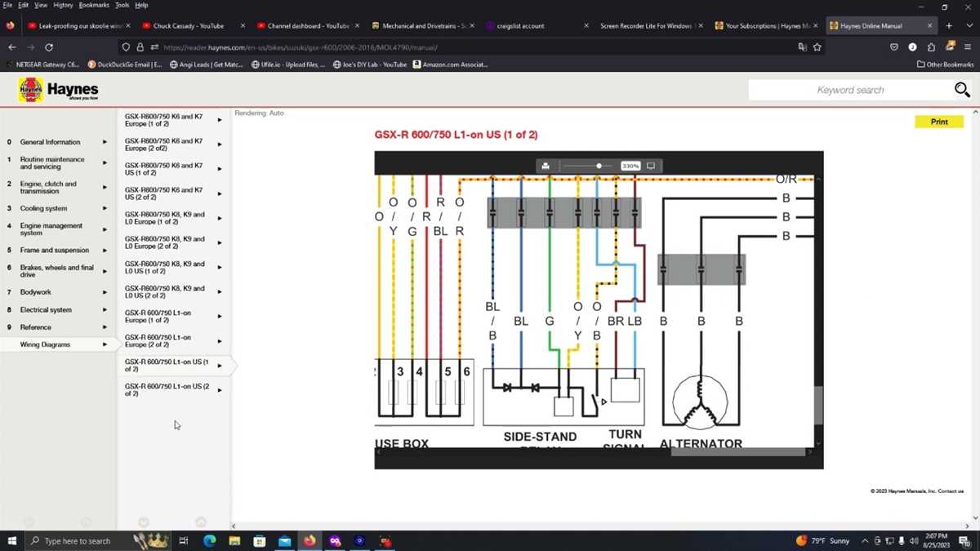Open the notification center icon

point(964,540)
